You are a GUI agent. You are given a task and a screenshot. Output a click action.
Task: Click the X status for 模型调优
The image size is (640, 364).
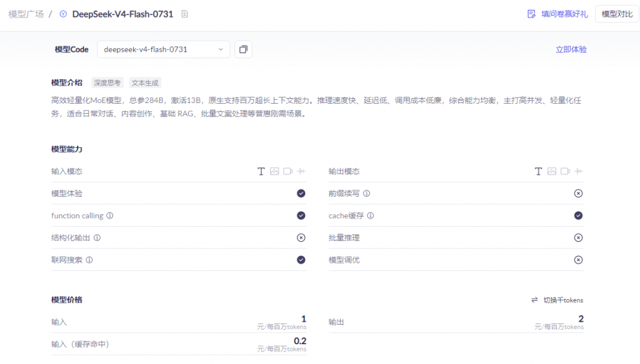[578, 260]
